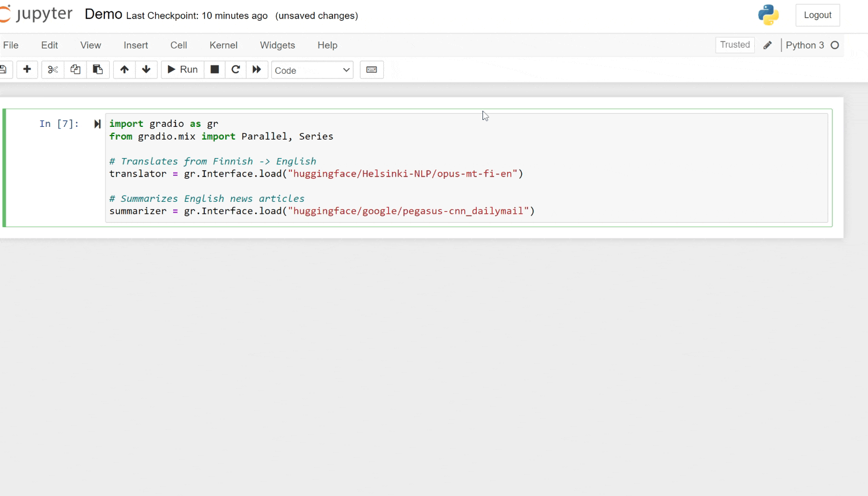Insert a cell below with plus icon
The width and height of the screenshot is (868, 496).
click(27, 70)
